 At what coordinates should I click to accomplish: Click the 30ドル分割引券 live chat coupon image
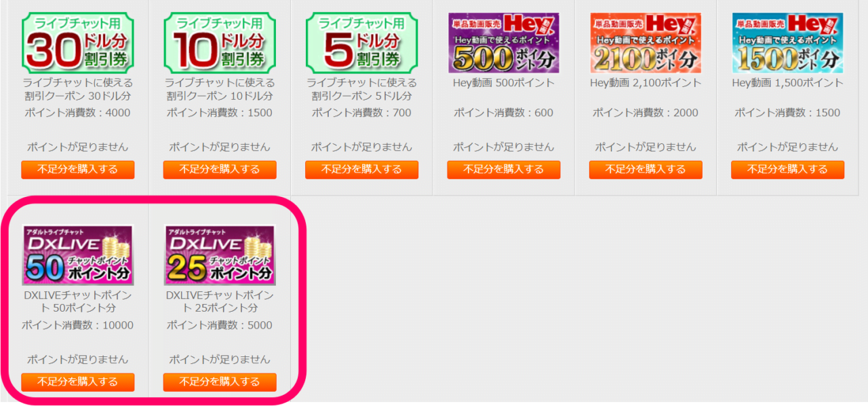[78, 43]
